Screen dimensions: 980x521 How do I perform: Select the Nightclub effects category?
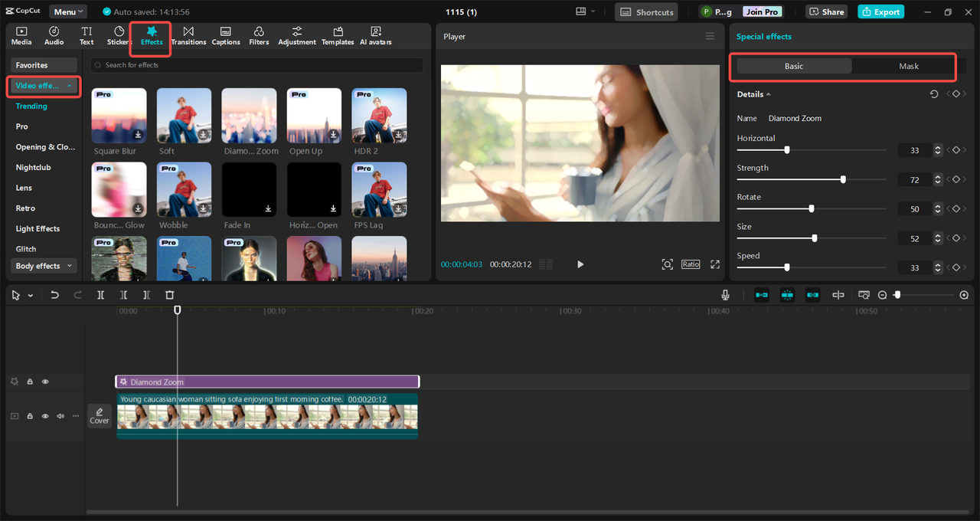[x=34, y=167]
